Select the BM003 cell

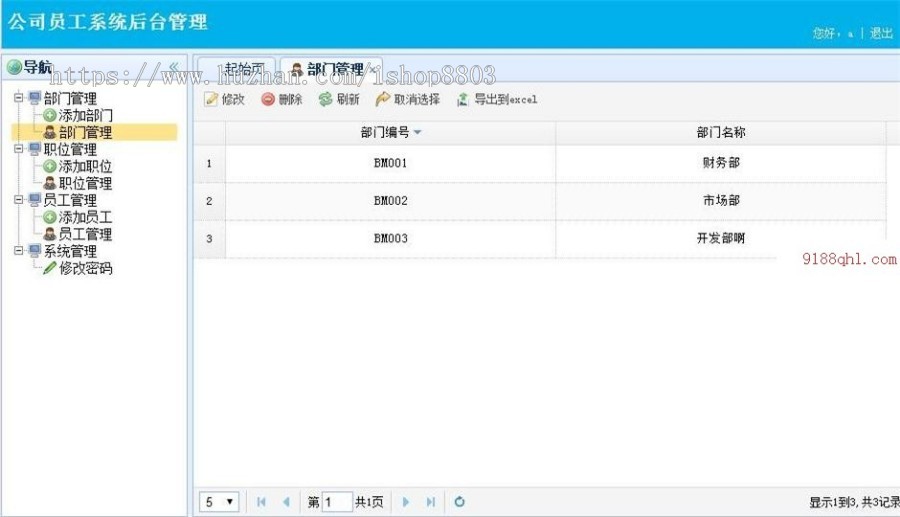click(x=390, y=239)
